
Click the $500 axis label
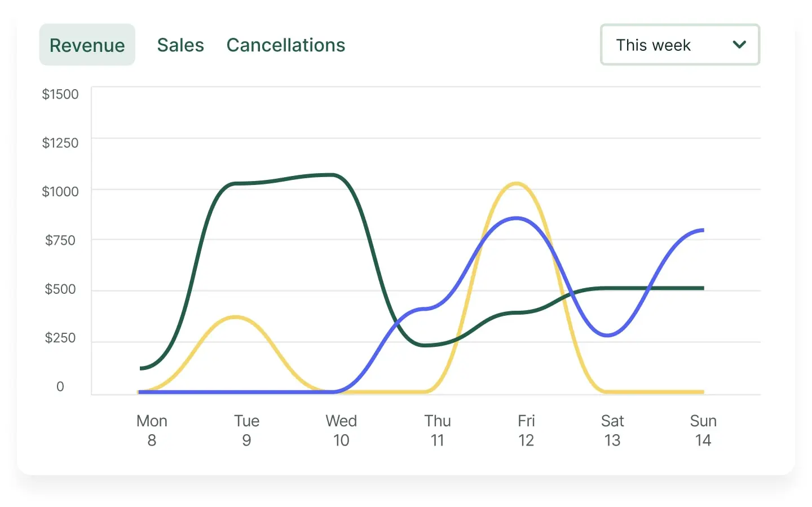(61, 289)
